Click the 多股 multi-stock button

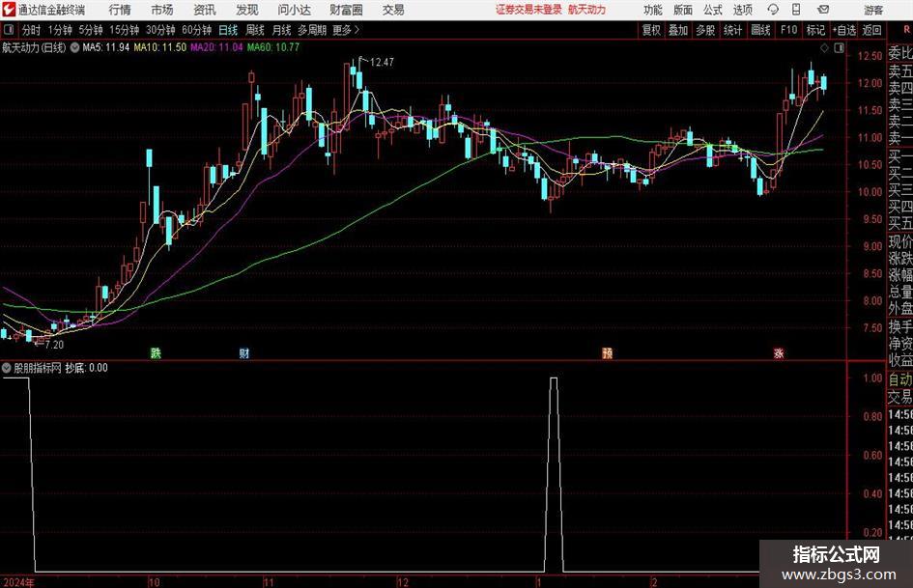[705, 30]
